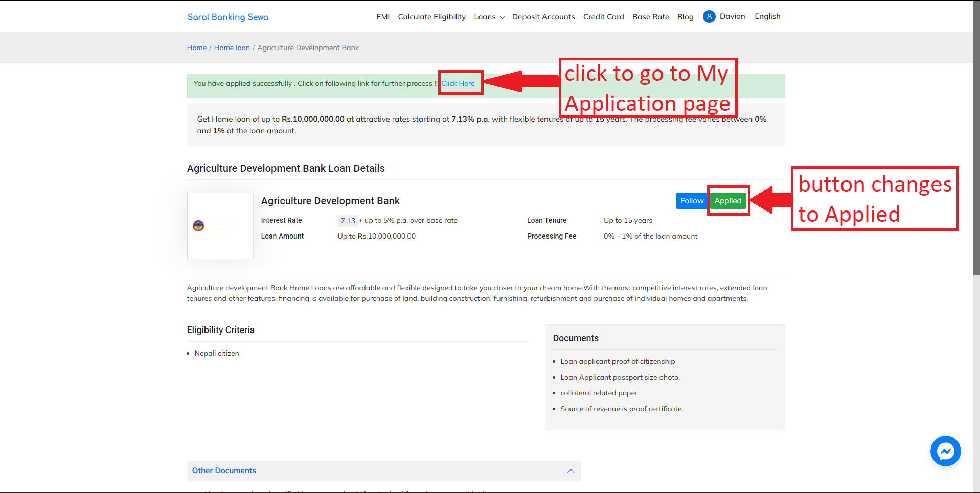This screenshot has height=493, width=980.
Task: Open the English language selector
Action: point(767,16)
